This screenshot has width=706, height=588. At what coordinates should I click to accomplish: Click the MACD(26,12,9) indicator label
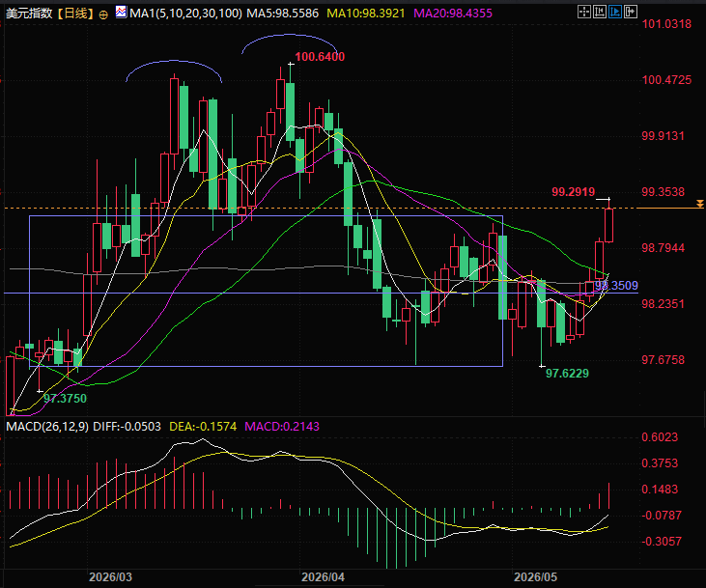point(47,427)
